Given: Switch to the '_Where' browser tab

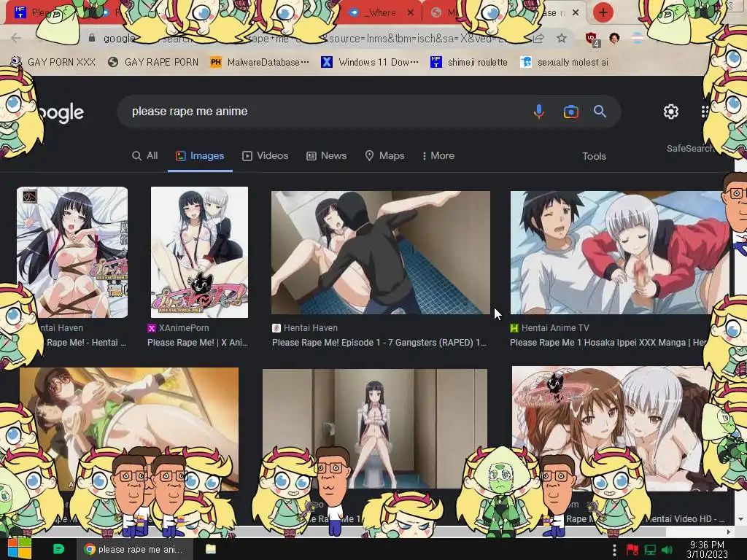Looking at the screenshot, I should click(379, 13).
